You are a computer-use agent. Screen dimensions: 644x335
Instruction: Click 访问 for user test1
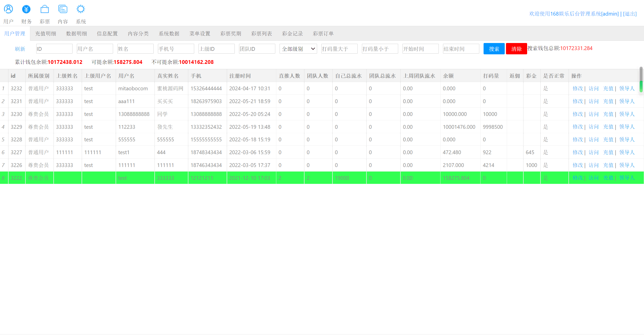pos(593,152)
